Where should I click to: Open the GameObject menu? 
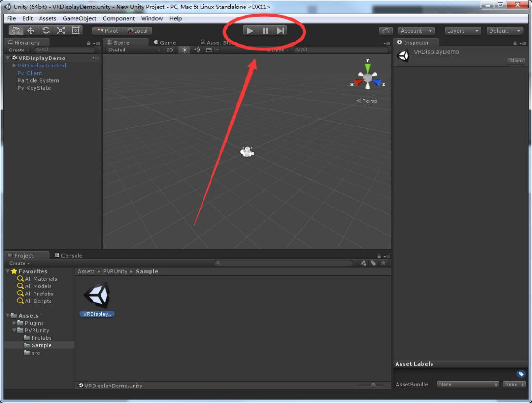(79, 18)
